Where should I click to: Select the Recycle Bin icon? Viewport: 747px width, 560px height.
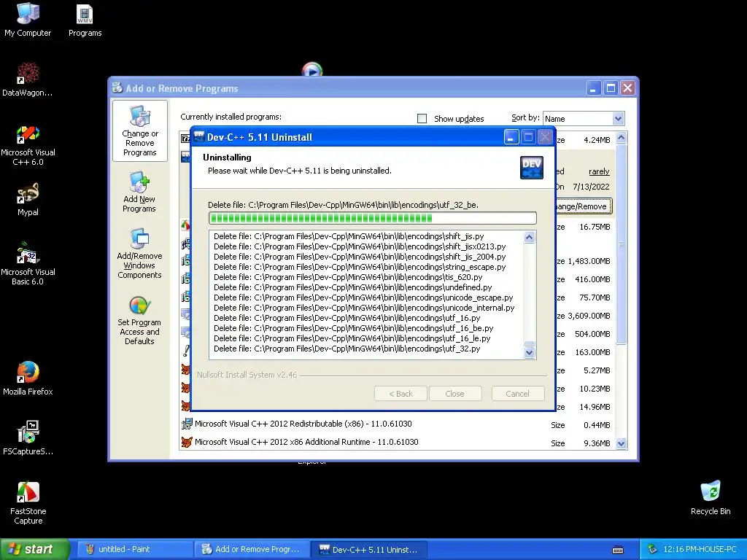click(x=711, y=498)
